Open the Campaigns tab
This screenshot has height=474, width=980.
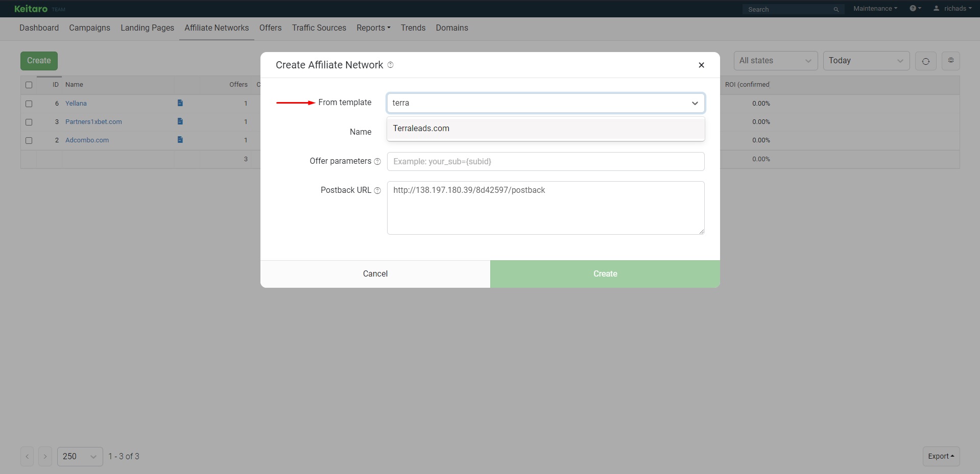pos(89,28)
